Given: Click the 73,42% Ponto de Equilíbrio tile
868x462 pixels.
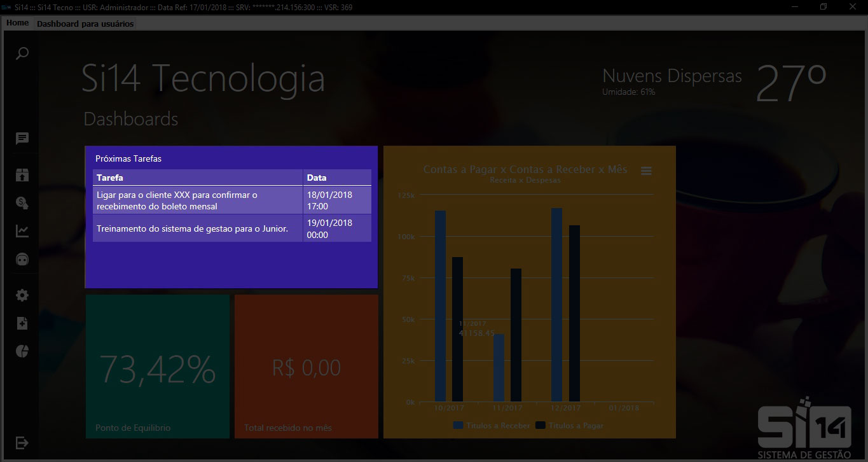Looking at the screenshot, I should coord(158,367).
